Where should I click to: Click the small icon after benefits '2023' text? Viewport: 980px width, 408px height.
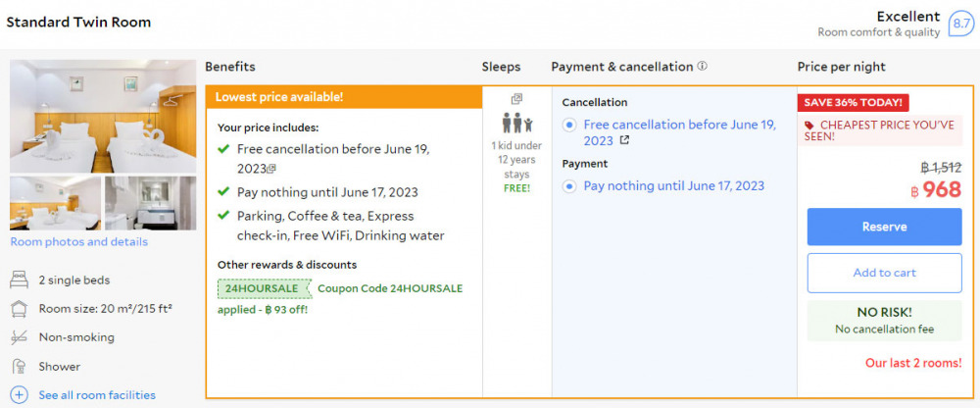click(271, 169)
